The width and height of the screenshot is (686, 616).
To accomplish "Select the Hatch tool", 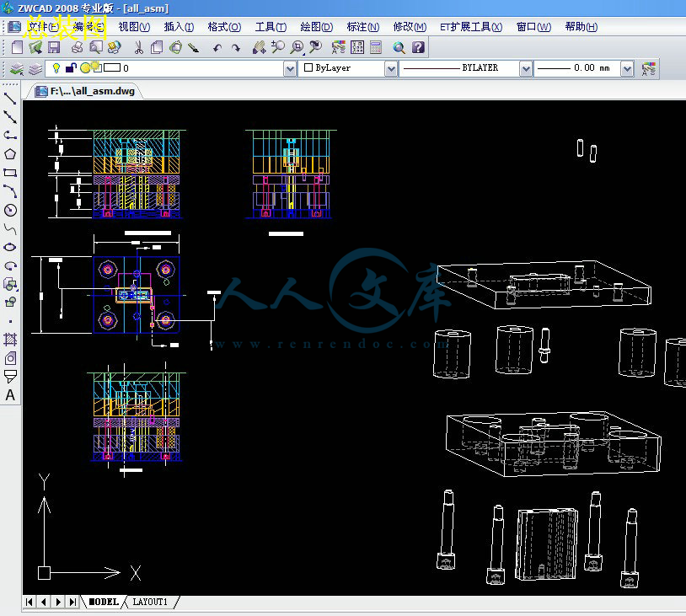I will [x=10, y=340].
